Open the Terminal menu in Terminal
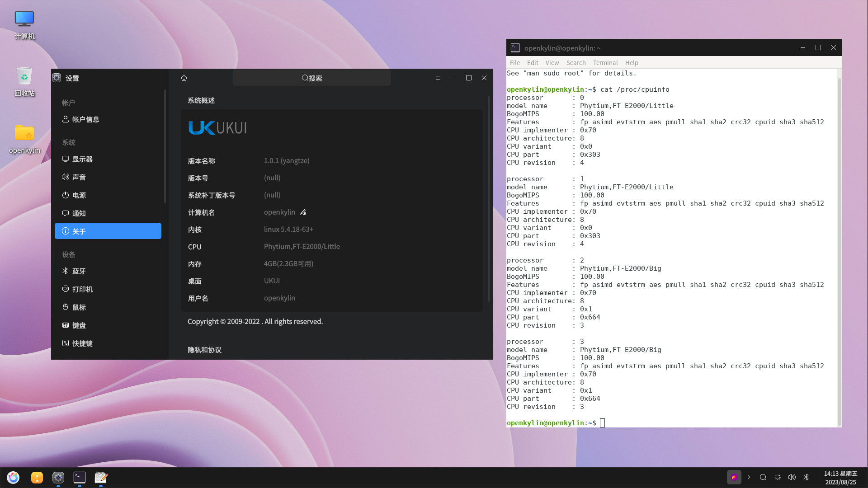 [x=605, y=63]
